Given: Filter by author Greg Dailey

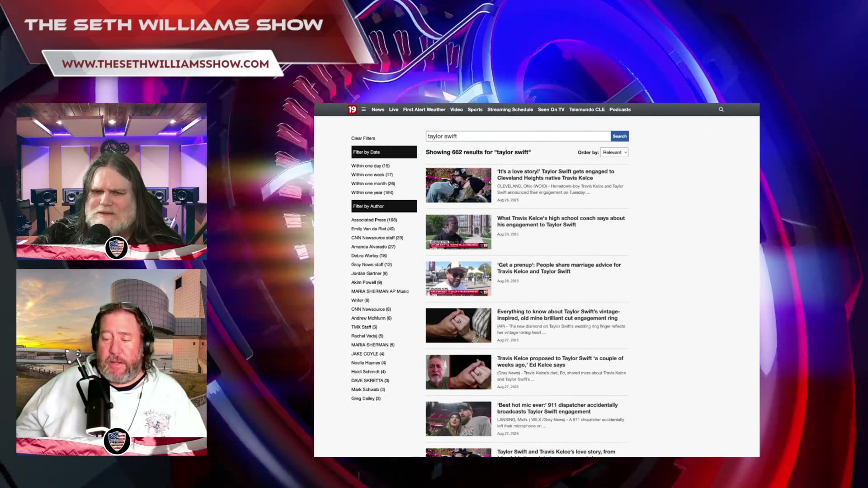Looking at the screenshot, I should [x=366, y=399].
